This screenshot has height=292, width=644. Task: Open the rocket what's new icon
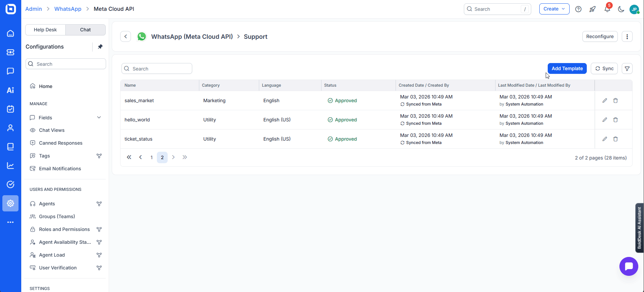(x=592, y=9)
